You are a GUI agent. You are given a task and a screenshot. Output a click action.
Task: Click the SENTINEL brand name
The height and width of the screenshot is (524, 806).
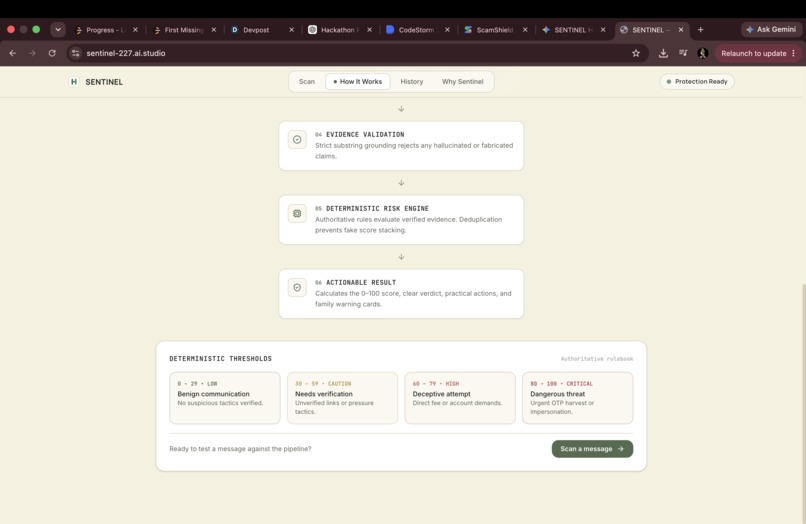tap(104, 82)
